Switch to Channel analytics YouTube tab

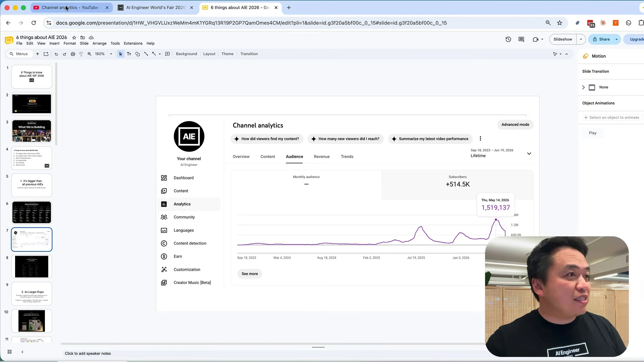(x=71, y=7)
